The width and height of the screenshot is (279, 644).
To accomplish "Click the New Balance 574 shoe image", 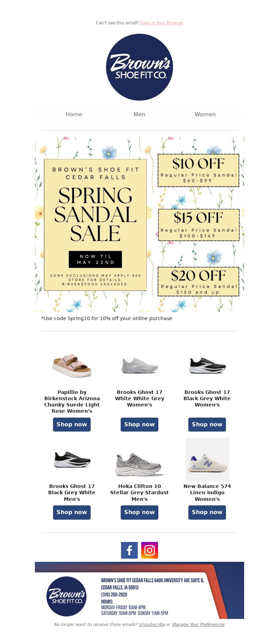I will 207,459.
